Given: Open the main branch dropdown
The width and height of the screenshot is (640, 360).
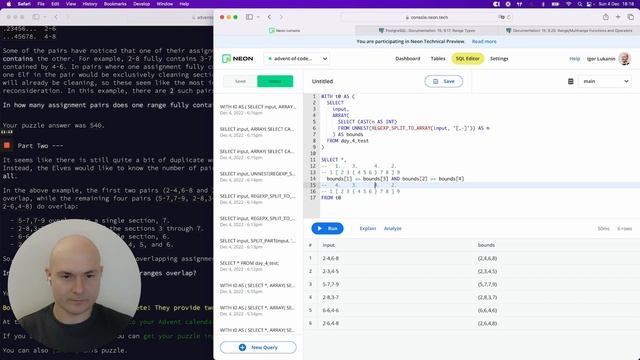Looking at the screenshot, I should pyautogui.click(x=605, y=81).
